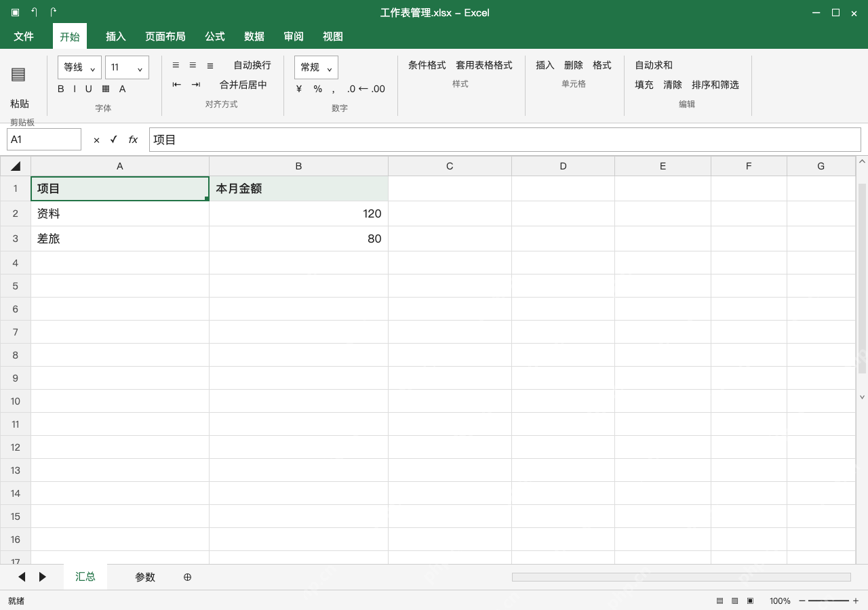Image resolution: width=868 pixels, height=610 pixels.
Task: Switch to page break preview icon
Action: click(750, 601)
